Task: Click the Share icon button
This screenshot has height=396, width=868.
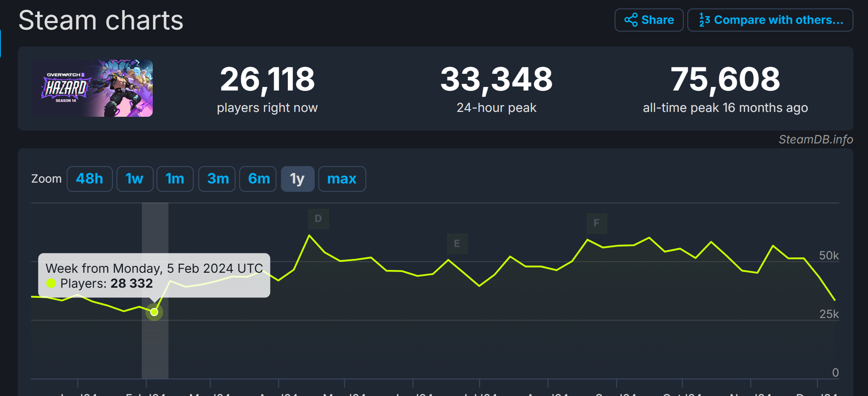Action: click(x=649, y=20)
